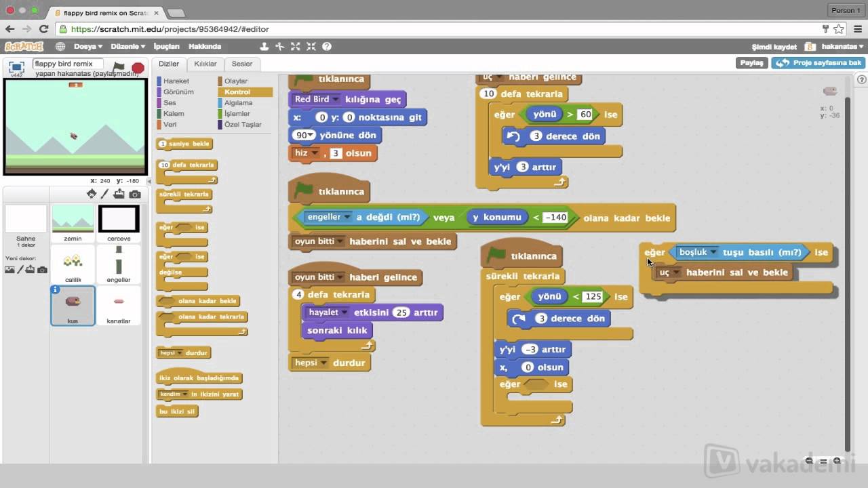
Task: Choose backdrop from library under Yeni dekor
Action: point(9,270)
